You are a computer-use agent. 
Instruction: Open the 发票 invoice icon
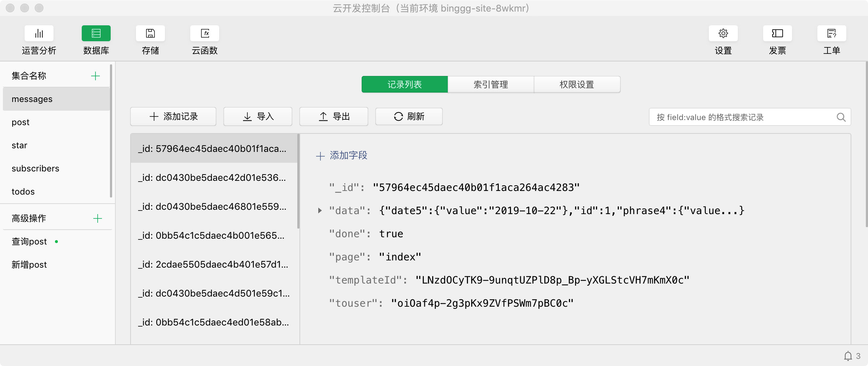click(x=778, y=34)
